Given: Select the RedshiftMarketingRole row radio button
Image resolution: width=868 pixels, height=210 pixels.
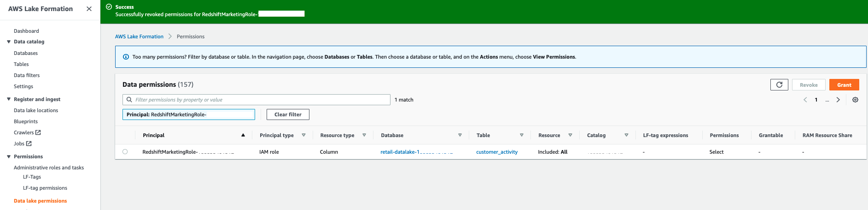Looking at the screenshot, I should 125,152.
